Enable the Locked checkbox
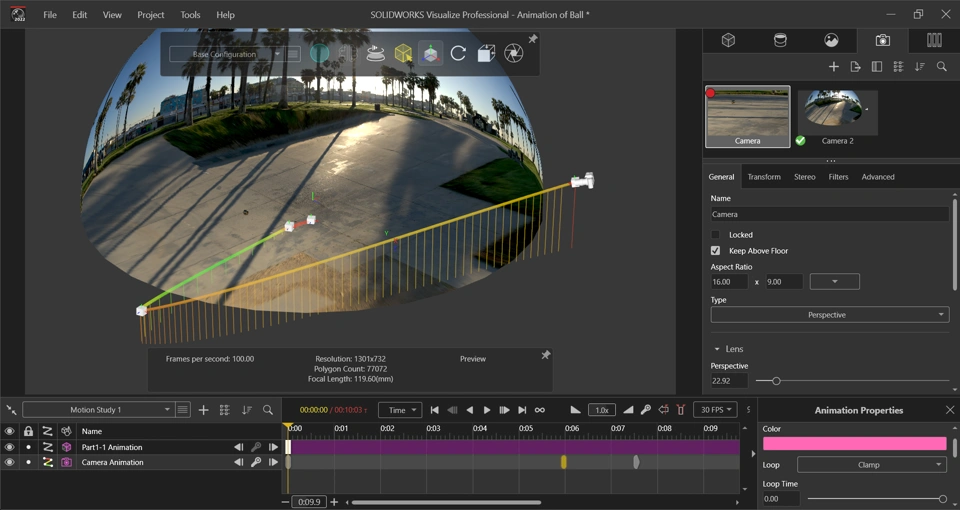The image size is (960, 510). point(715,235)
